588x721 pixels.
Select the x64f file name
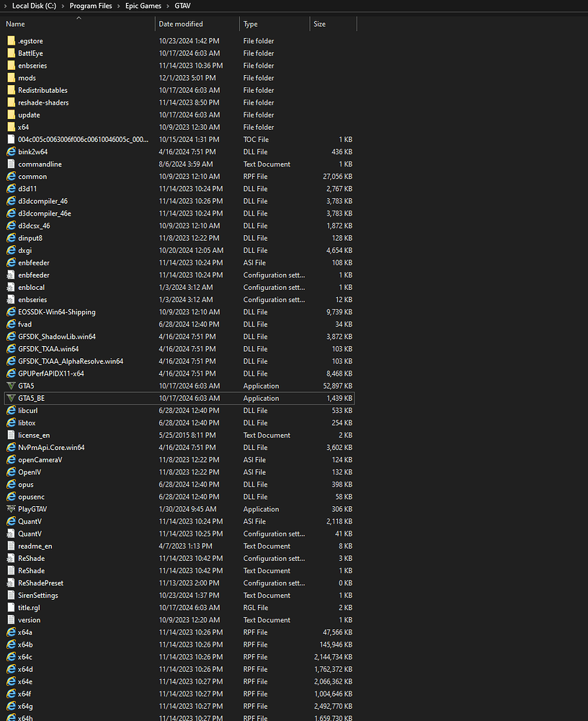(x=24, y=694)
